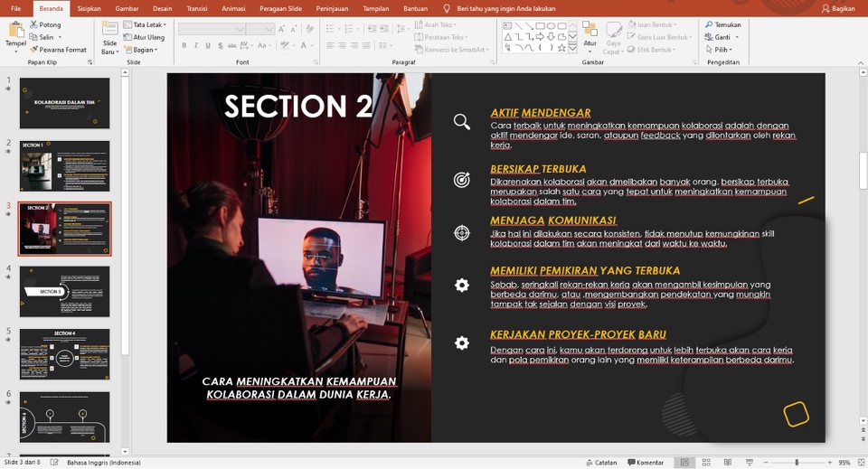Open the font size dropdown
This screenshot has width=868, height=469.
[269, 29]
